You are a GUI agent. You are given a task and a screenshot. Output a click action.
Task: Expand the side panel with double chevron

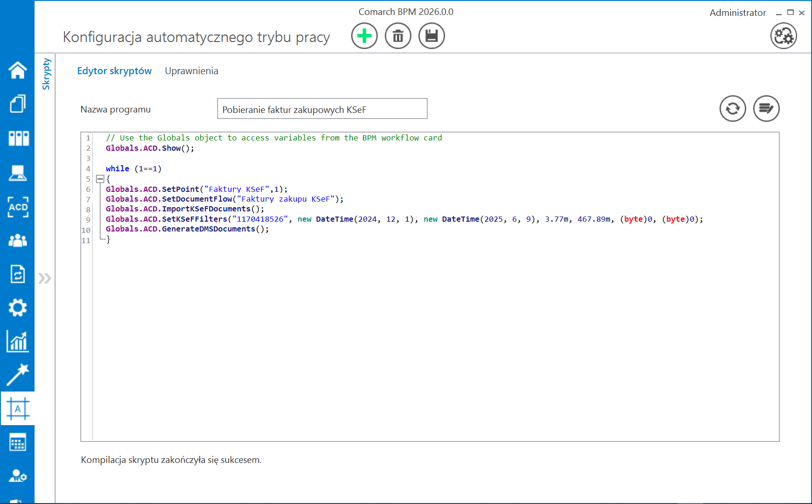coord(44,279)
